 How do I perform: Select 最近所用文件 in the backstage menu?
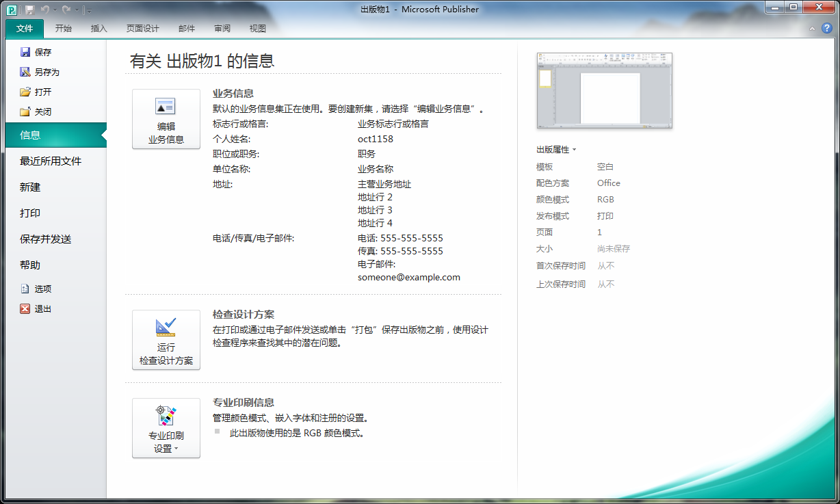51,161
